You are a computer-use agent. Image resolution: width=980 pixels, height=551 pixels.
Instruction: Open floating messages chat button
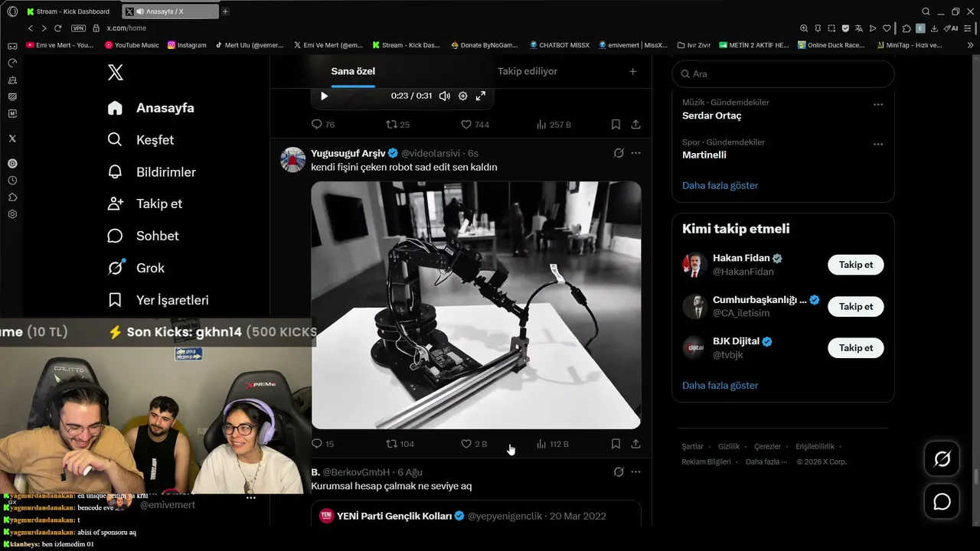point(942,502)
